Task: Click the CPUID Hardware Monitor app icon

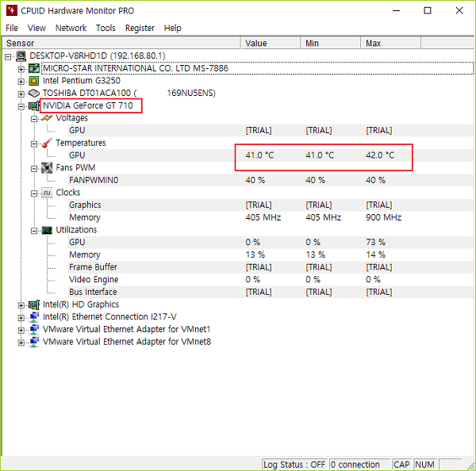Action: [12, 10]
